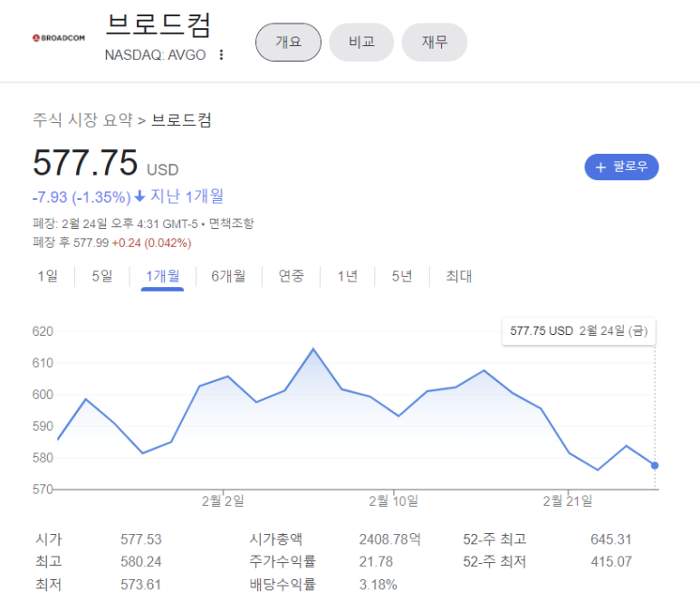The image size is (700, 610).
Task: Click the 2월 2일 axis label
Action: 223,501
